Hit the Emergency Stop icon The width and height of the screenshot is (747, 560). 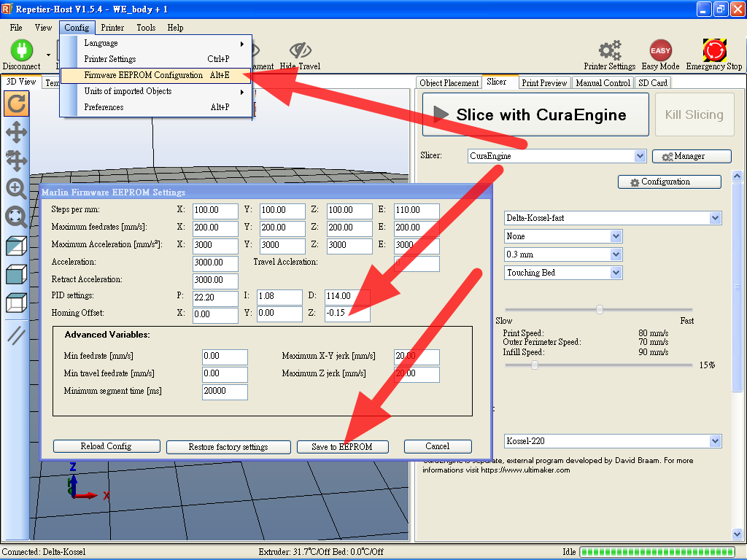(x=714, y=50)
